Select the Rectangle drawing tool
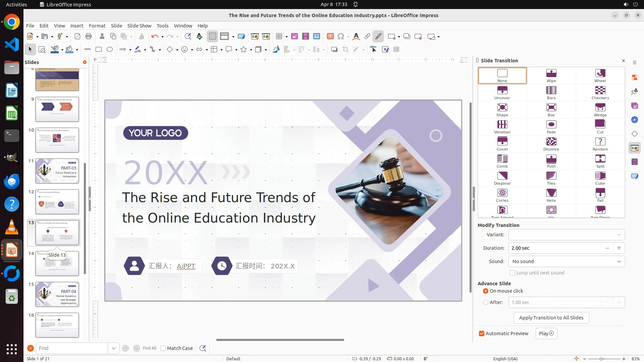This screenshot has height=362, width=644. pos(99,50)
